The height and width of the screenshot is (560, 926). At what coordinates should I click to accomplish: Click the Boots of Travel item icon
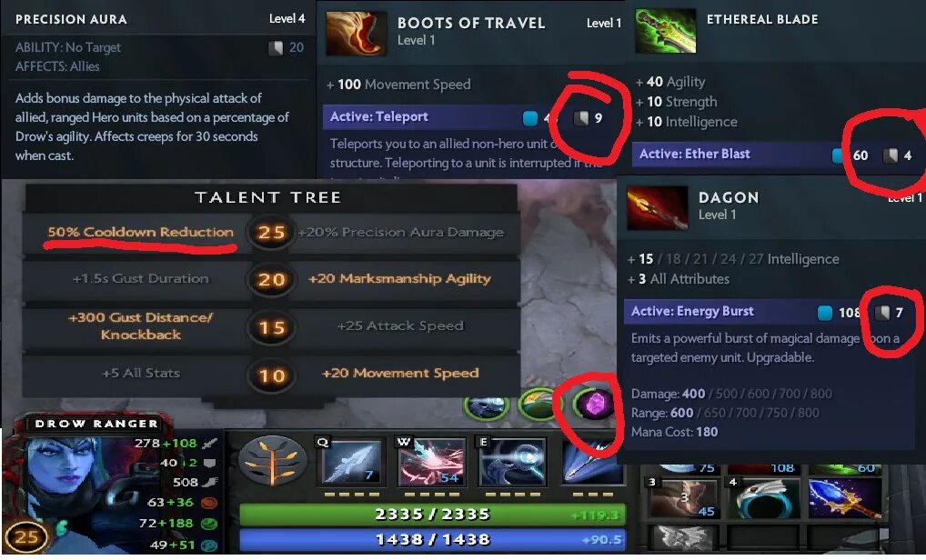point(356,34)
